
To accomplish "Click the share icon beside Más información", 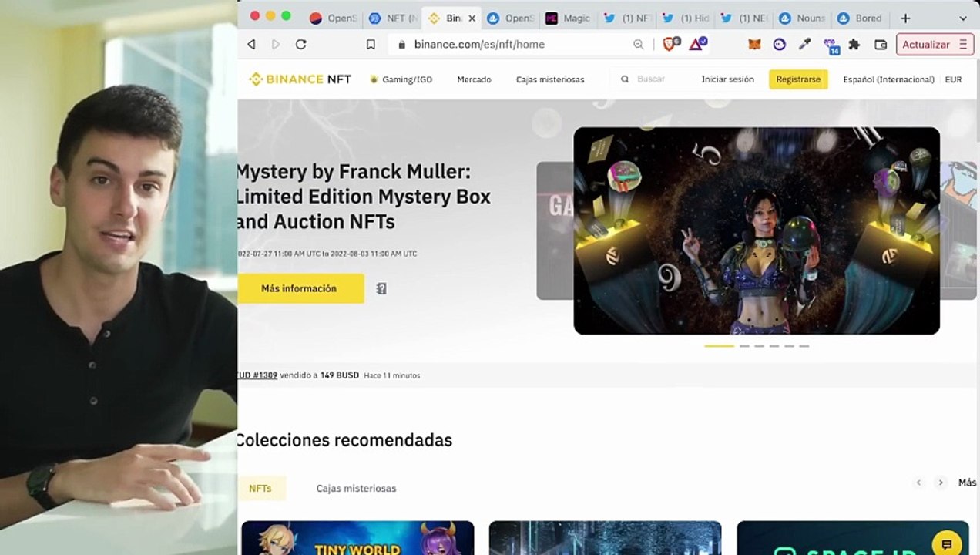I will (x=381, y=288).
